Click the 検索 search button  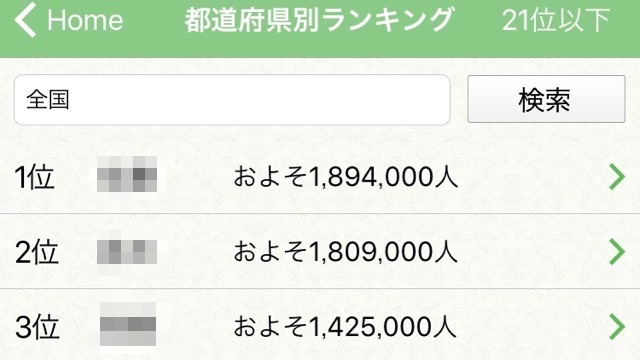click(x=546, y=99)
